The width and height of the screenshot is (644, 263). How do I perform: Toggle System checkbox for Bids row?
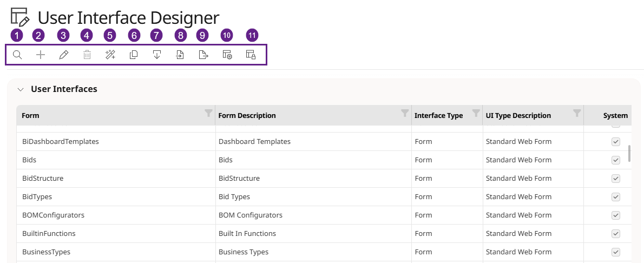coord(616,160)
